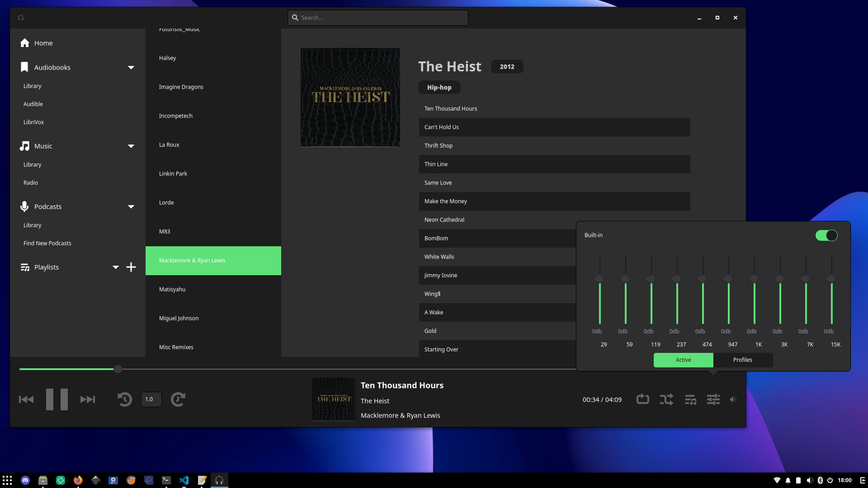
Task: Click the Active equalizer profile button
Action: tap(683, 359)
